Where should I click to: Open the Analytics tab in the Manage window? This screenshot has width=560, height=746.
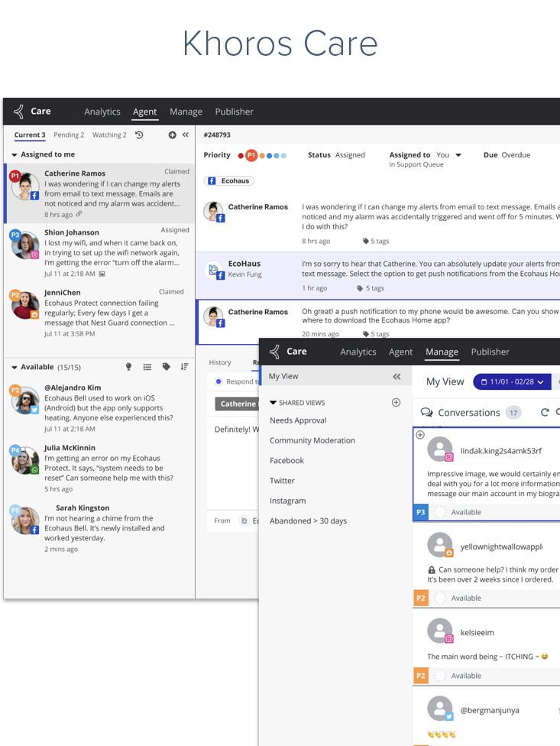(x=358, y=352)
